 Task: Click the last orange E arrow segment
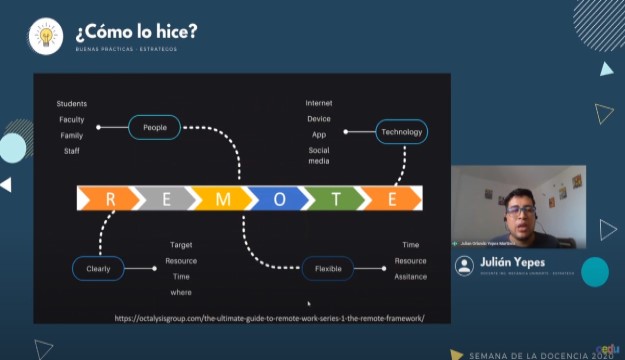(x=391, y=199)
